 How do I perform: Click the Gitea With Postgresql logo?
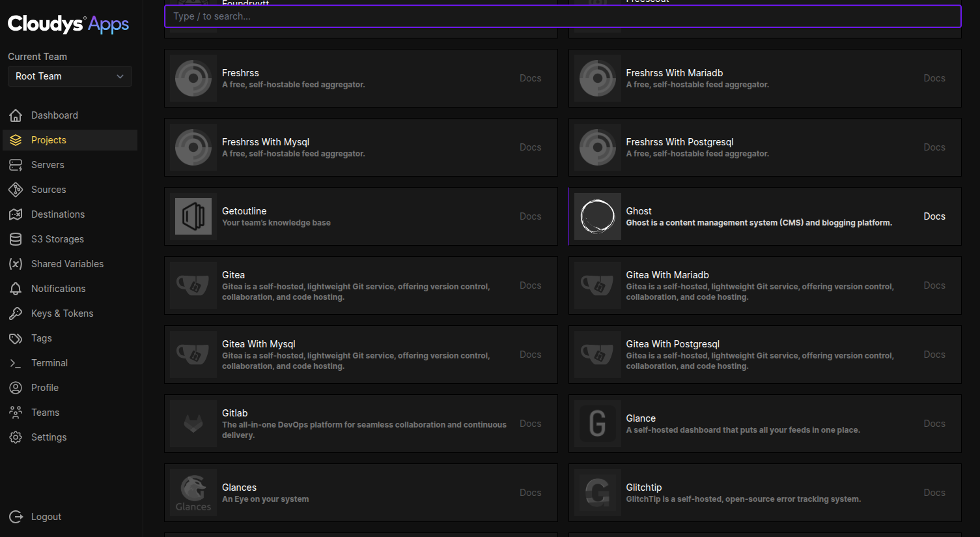598,355
